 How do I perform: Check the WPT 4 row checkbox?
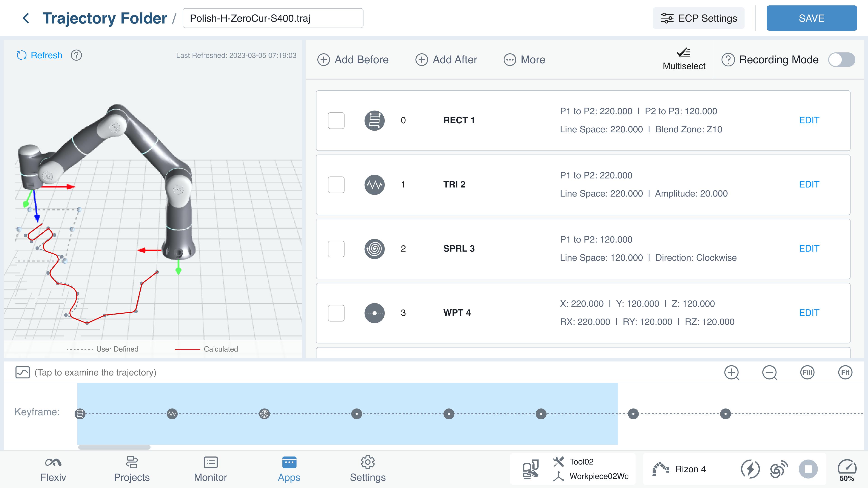336,313
